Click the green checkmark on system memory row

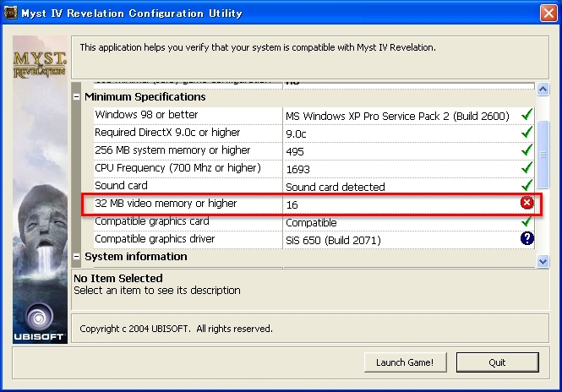tap(527, 150)
